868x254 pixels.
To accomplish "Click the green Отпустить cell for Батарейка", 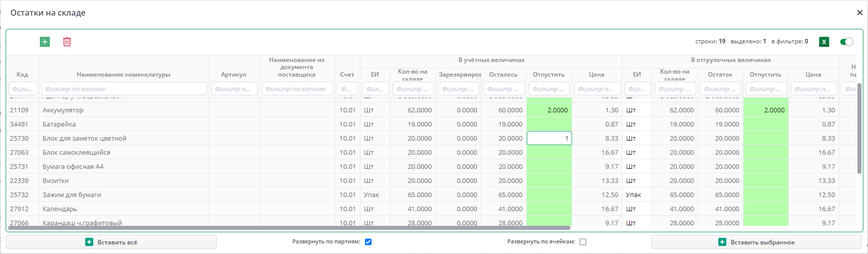I will (x=549, y=124).
